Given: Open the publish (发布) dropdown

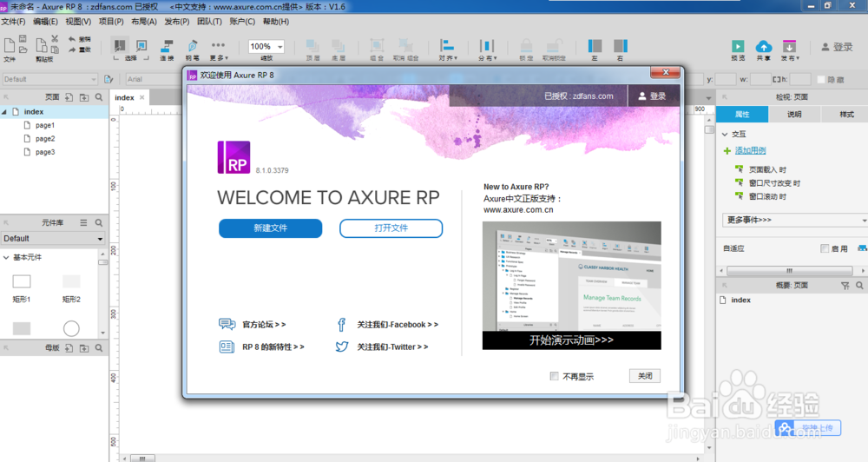Looking at the screenshot, I should pos(789,49).
